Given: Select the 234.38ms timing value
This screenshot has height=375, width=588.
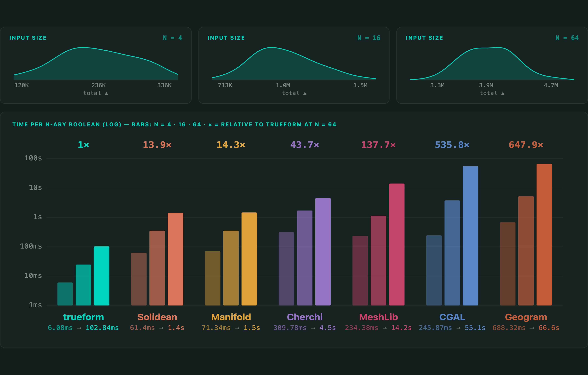Looking at the screenshot, I should [361, 328].
